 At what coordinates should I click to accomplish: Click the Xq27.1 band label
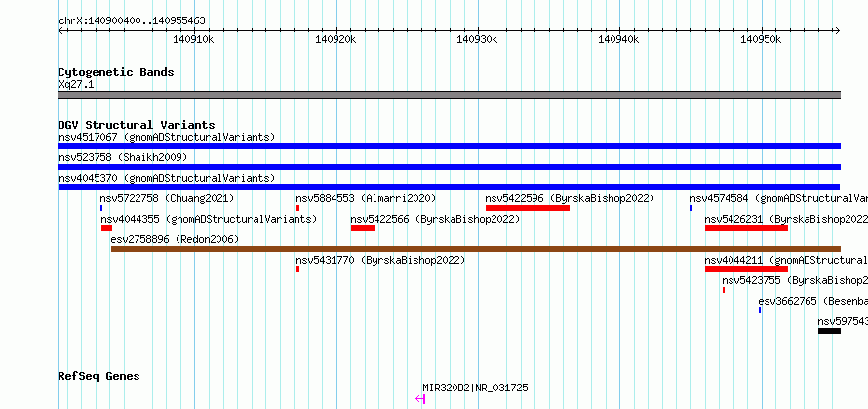click(x=76, y=85)
